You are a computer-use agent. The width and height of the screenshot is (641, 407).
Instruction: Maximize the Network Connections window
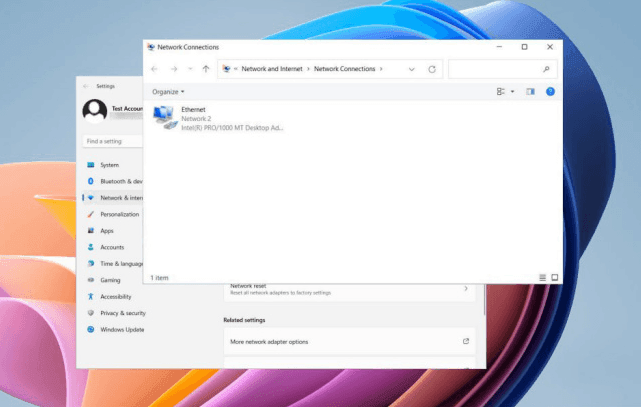tap(524, 47)
